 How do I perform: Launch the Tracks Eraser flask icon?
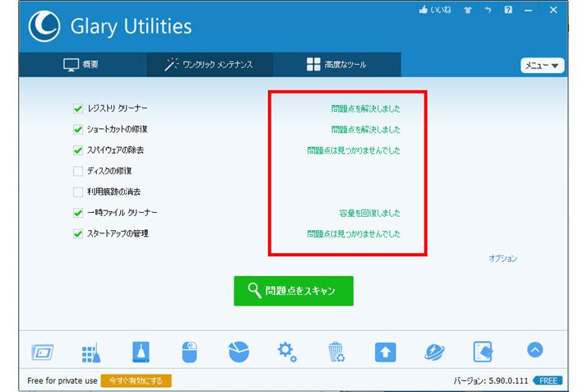click(141, 352)
